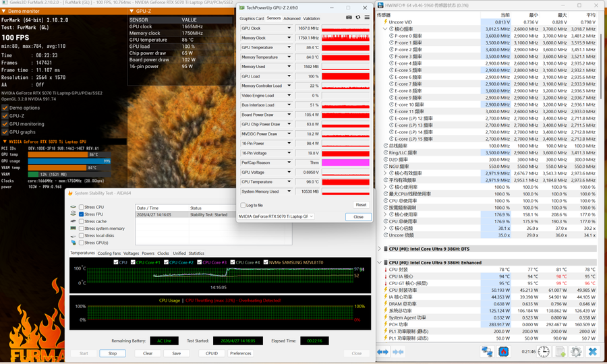Click the Stress GPU(s) icon
Image resolution: width=607 pixels, height=364 pixels.
tap(73, 243)
